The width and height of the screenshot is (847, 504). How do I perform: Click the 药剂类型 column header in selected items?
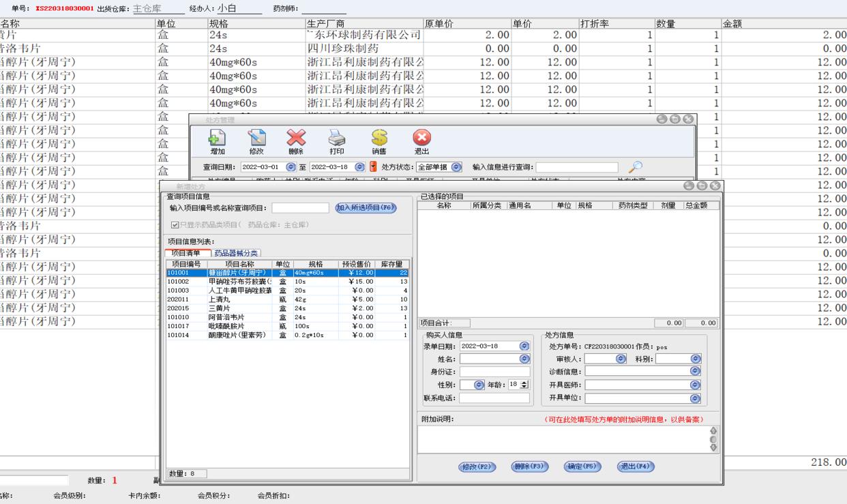click(633, 205)
